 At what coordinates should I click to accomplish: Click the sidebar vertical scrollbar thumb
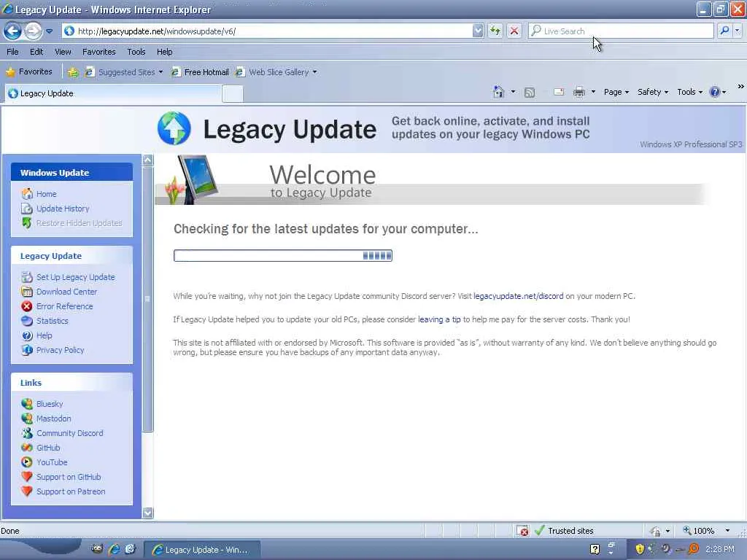tap(147, 298)
